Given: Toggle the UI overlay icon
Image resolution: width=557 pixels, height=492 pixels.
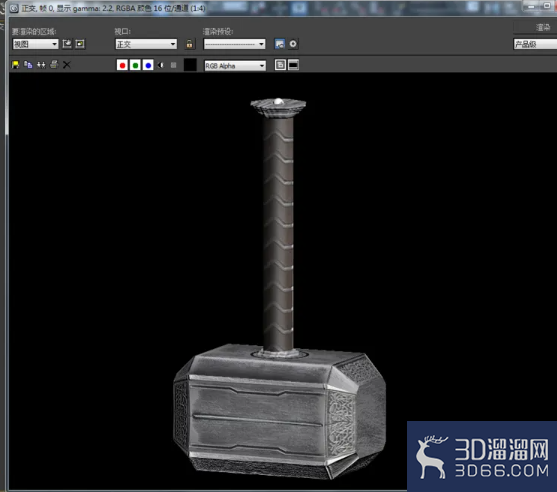Looking at the screenshot, I should coord(280,65).
